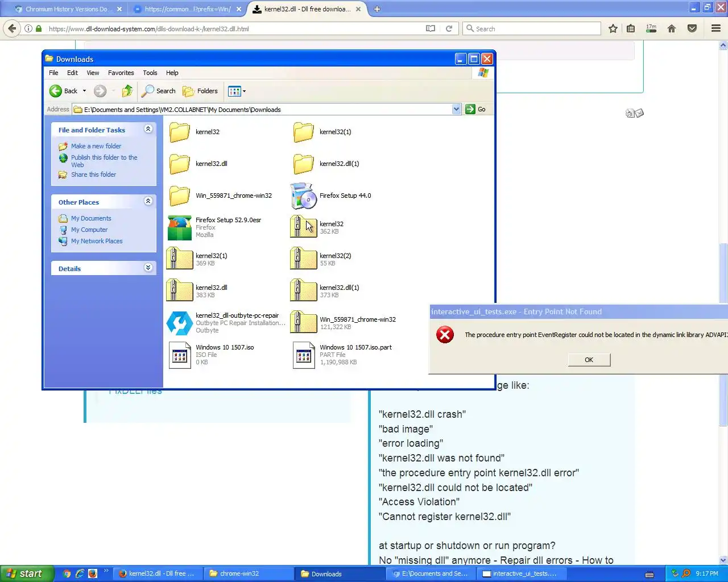Image resolution: width=728 pixels, height=582 pixels.
Task: Open the Tools menu in Downloads window
Action: [x=150, y=73]
